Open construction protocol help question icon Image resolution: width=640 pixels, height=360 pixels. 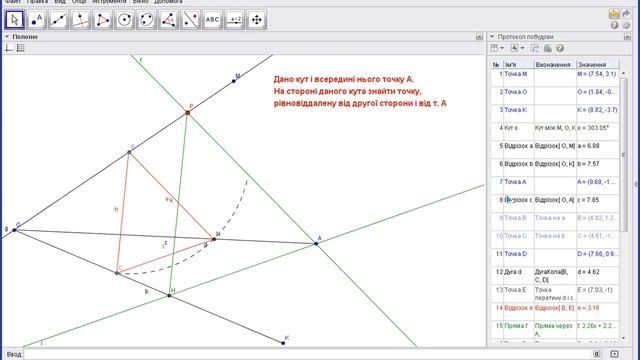click(560, 48)
